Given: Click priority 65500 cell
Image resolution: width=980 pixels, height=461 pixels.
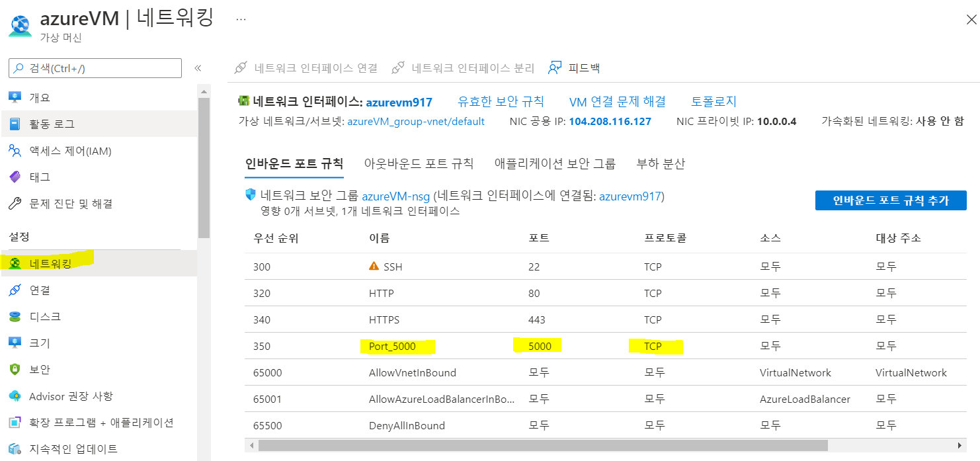Looking at the screenshot, I should (x=268, y=425).
